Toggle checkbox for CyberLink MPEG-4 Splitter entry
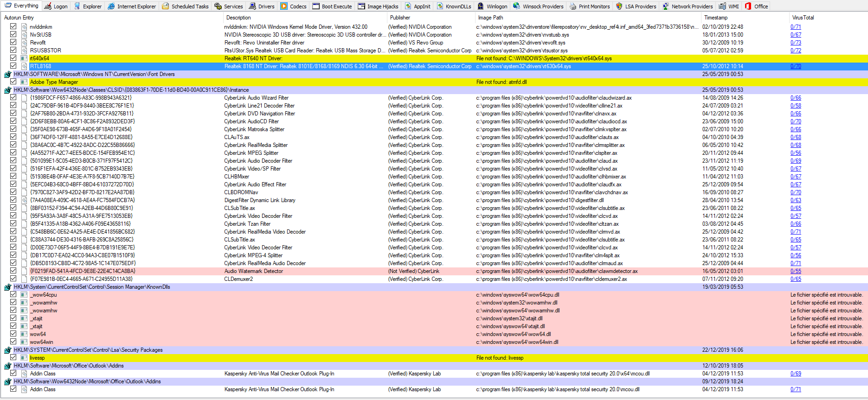The height and width of the screenshot is (400, 868). click(13, 255)
